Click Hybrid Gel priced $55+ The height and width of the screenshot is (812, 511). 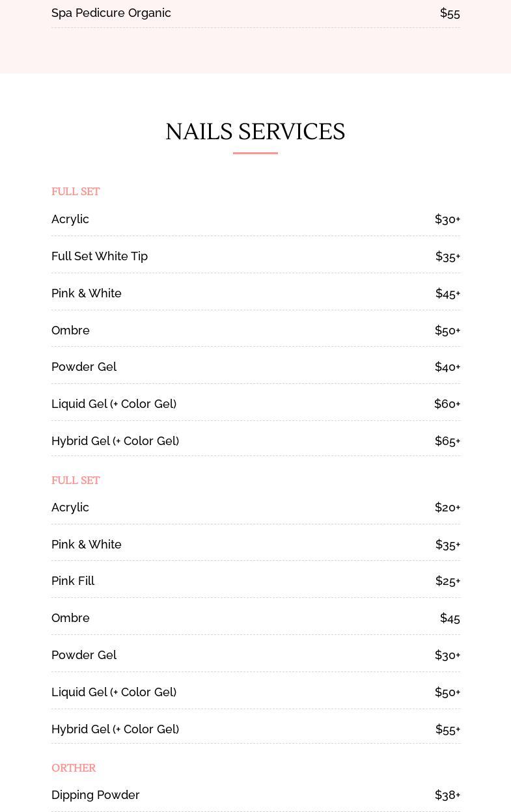pyautogui.click(x=115, y=729)
